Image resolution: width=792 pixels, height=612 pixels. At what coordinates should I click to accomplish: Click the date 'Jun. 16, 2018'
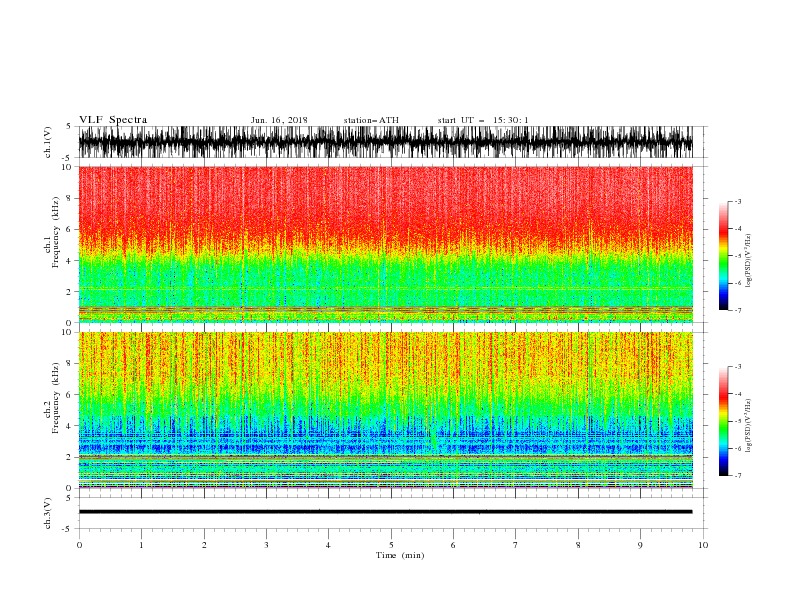[x=279, y=120]
